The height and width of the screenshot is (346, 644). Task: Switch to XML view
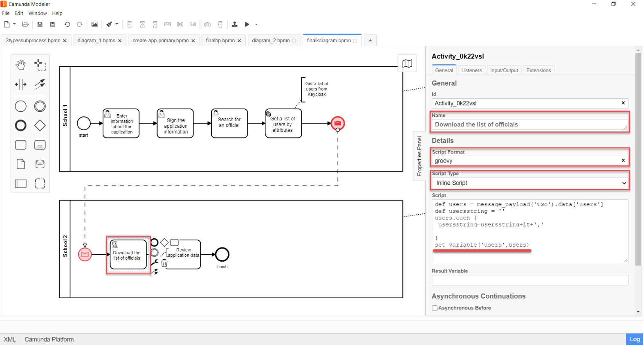click(x=10, y=339)
